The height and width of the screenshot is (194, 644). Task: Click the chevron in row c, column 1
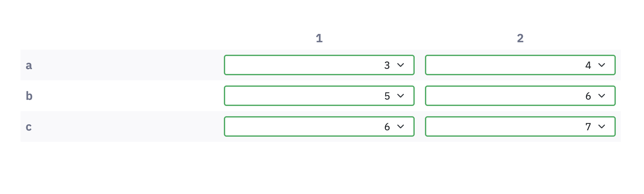[x=401, y=126]
